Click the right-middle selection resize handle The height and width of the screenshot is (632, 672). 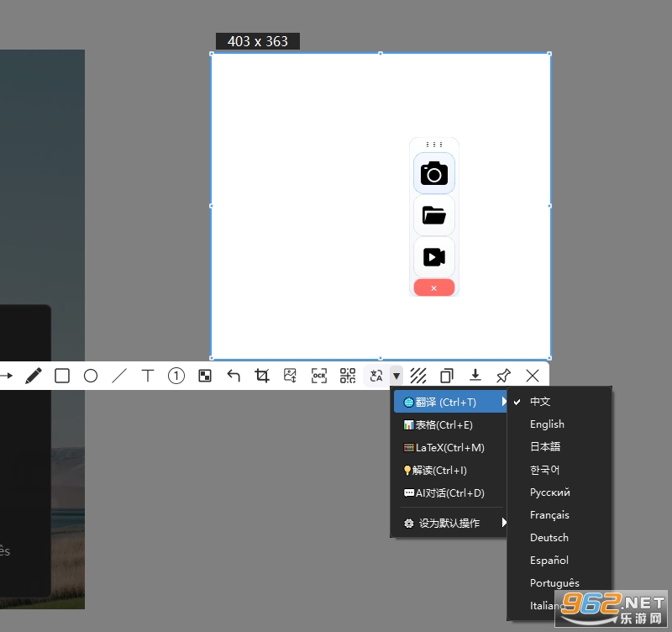click(x=550, y=206)
